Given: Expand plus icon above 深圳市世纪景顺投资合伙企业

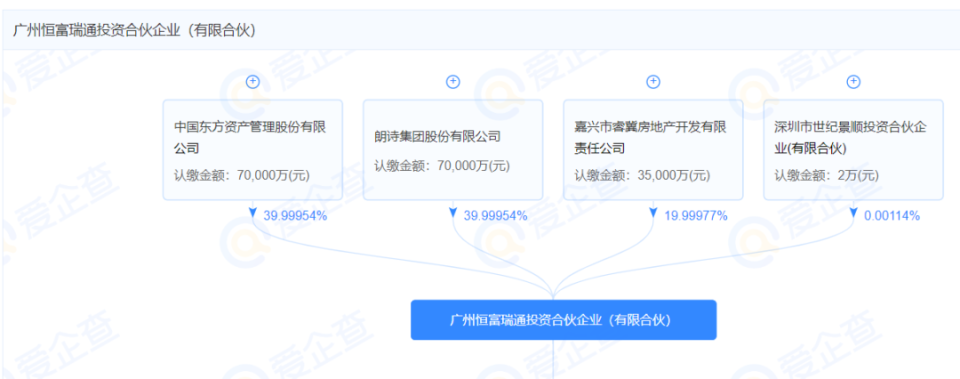Looking at the screenshot, I should pos(853,81).
